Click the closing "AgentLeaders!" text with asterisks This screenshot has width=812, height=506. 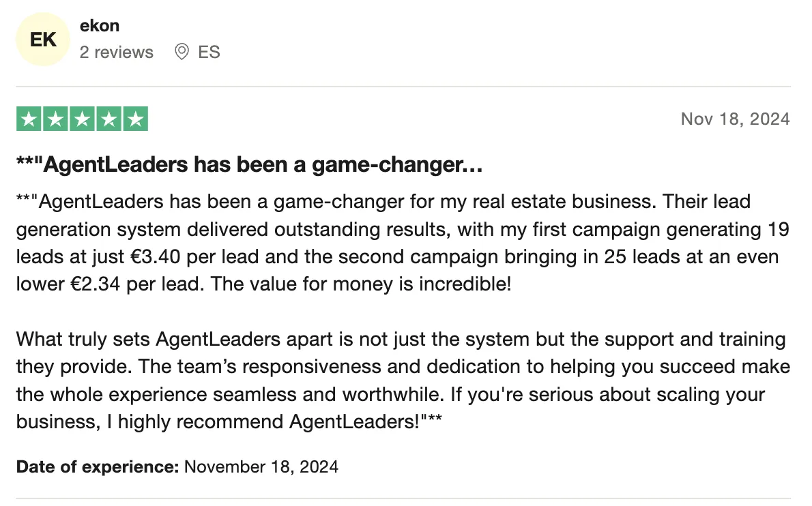pyautogui.click(x=366, y=421)
